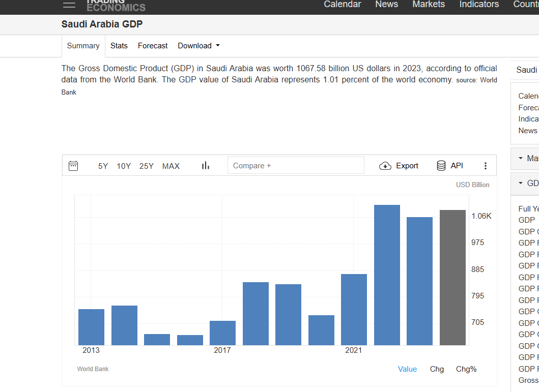The width and height of the screenshot is (539, 392).
Task: Switch chart to MAX time range
Action: point(171,166)
